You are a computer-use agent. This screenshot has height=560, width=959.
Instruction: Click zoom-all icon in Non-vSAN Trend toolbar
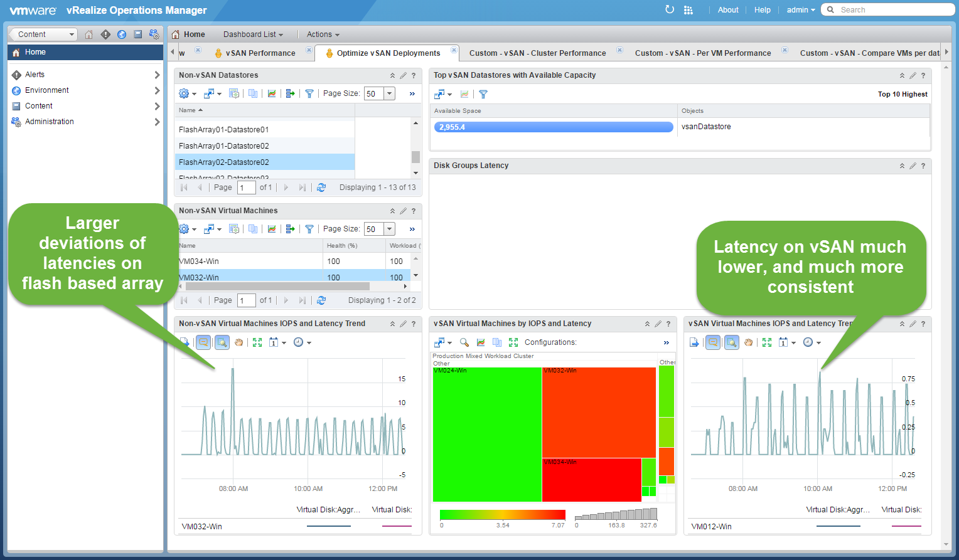[x=257, y=342]
